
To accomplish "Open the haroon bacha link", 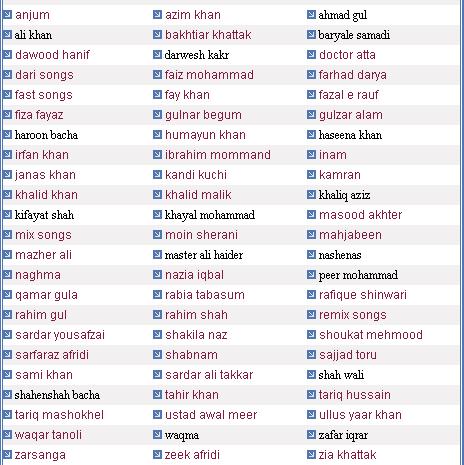I will point(46,135).
